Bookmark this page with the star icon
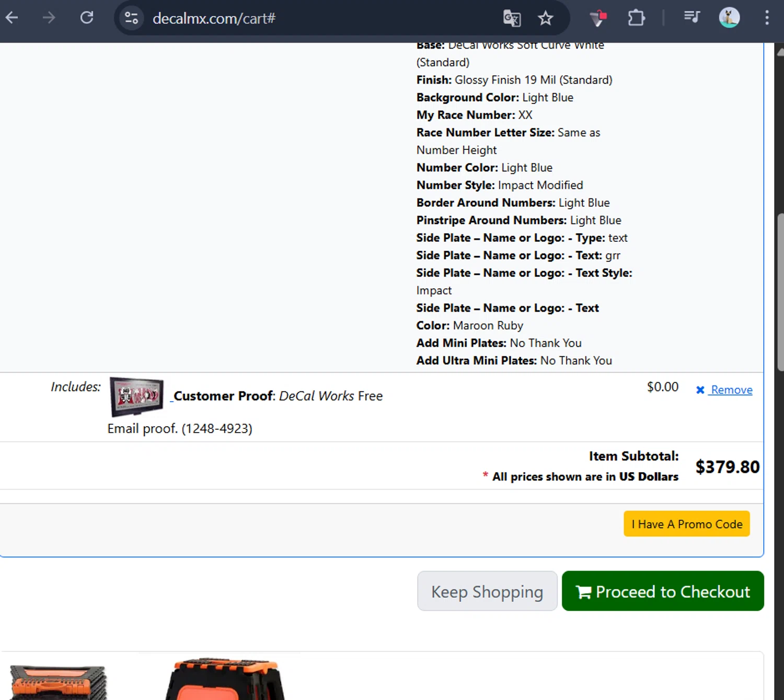784x700 pixels. pyautogui.click(x=545, y=19)
